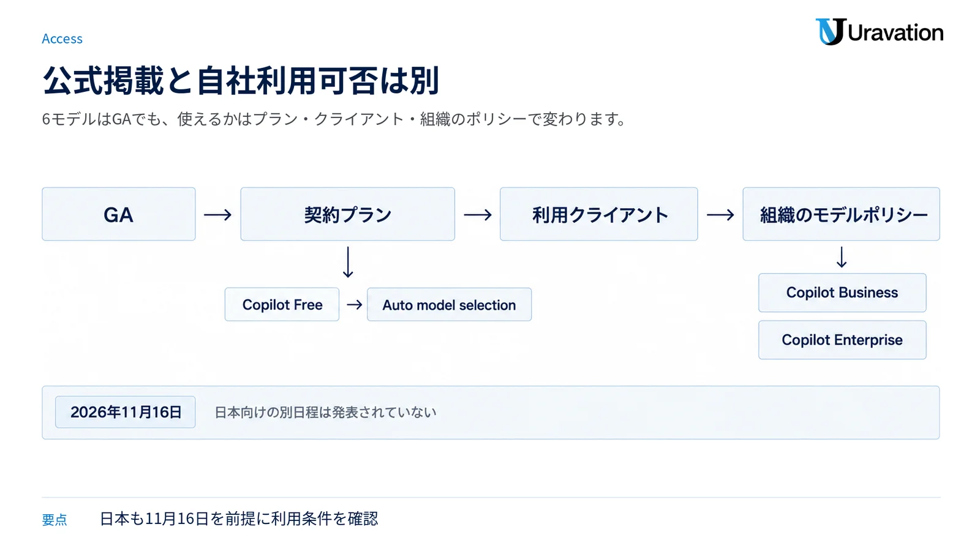Click the subtitle starting with 6モデルはGAでも
The width and height of the screenshot is (980, 551).
(x=335, y=119)
